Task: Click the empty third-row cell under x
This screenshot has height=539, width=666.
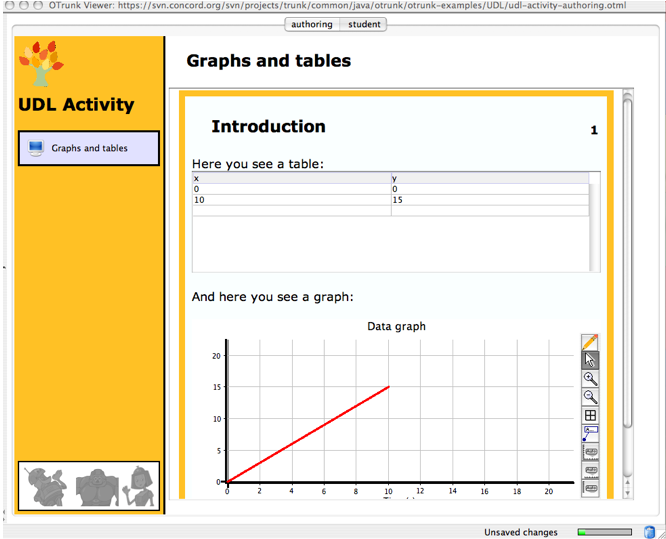Action: tap(291, 211)
